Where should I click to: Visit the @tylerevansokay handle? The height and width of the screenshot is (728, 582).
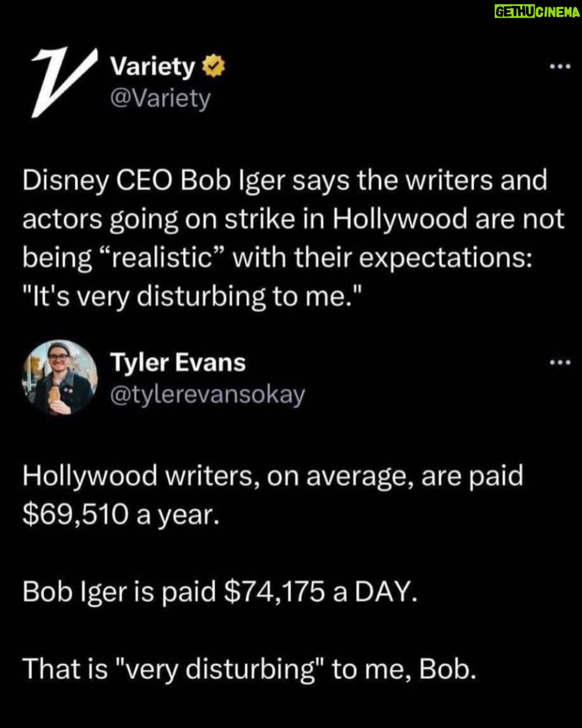click(x=207, y=395)
